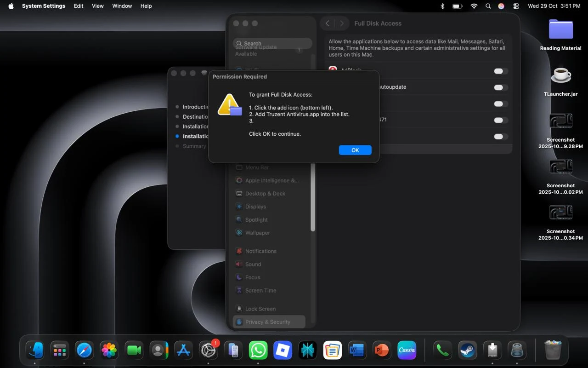
Task: Open Wallpaper settings from sidebar
Action: [257, 233]
